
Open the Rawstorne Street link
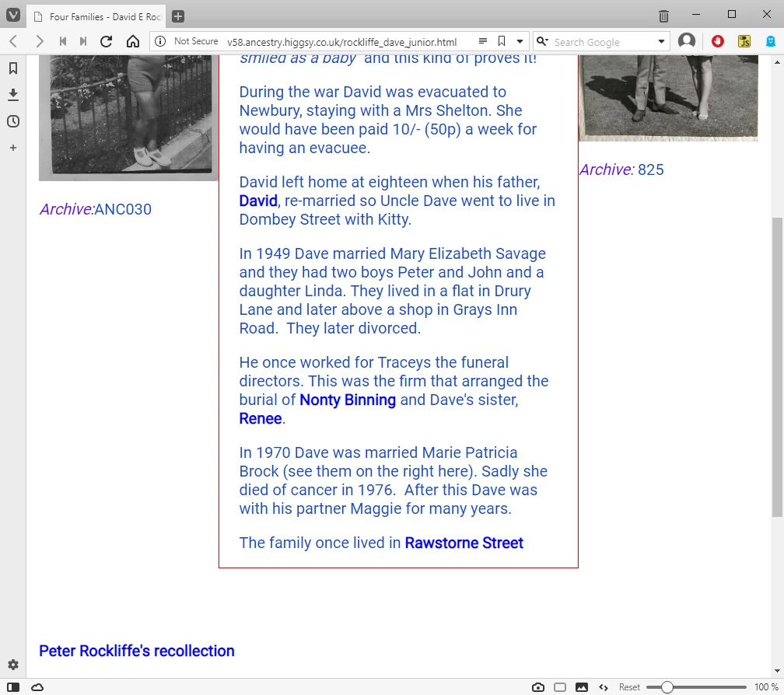click(464, 543)
